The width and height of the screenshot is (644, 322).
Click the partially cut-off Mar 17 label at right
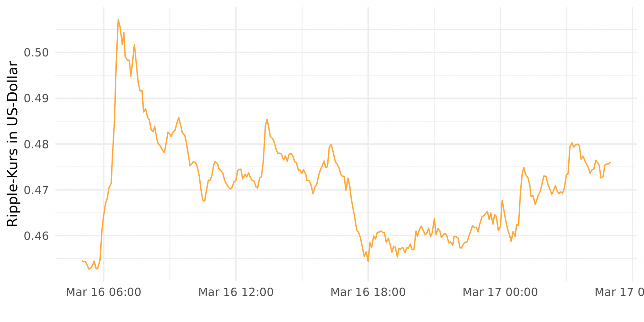(619, 292)
